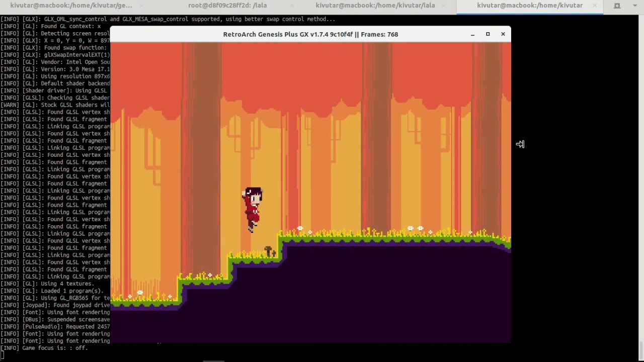
Task: Select the kivutar@macbook:/home/kivutar tab
Action: click(x=530, y=6)
